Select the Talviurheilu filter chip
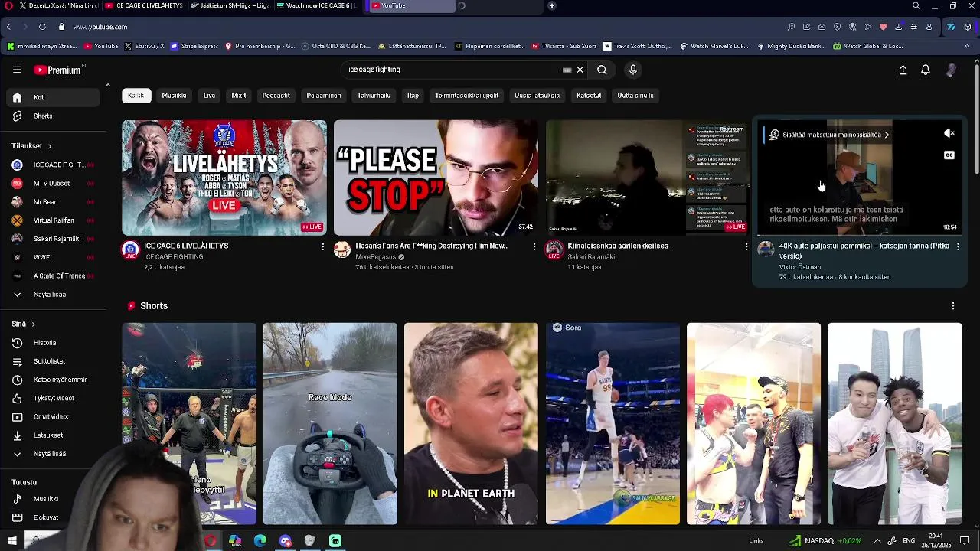Screen dimensions: 980x551 pyautogui.click(x=374, y=96)
